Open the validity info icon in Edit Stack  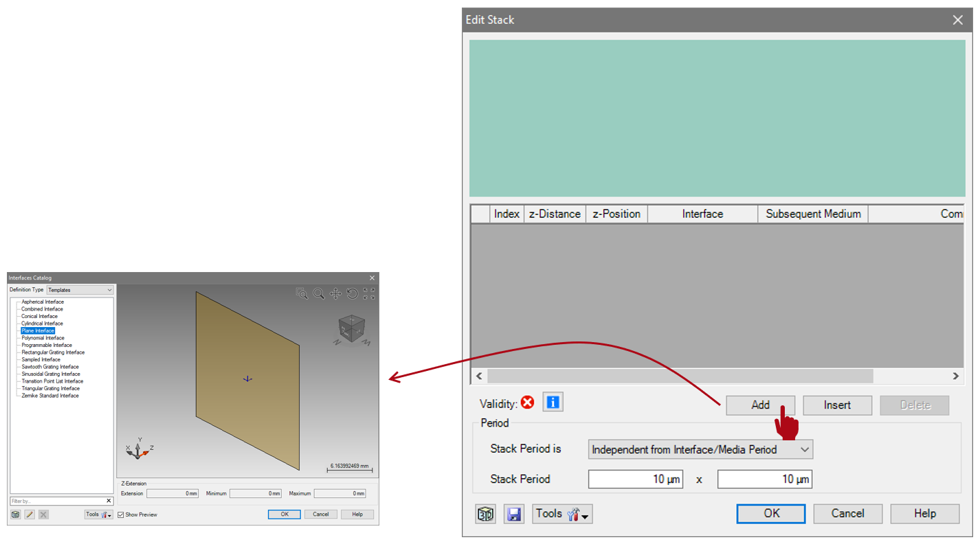point(553,402)
